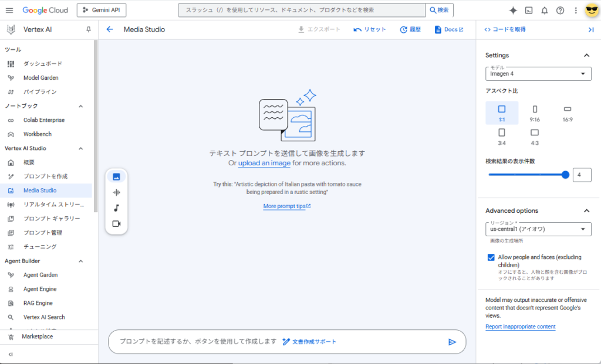Click Report inappropriate content link
This screenshot has width=601, height=364.
click(520, 327)
